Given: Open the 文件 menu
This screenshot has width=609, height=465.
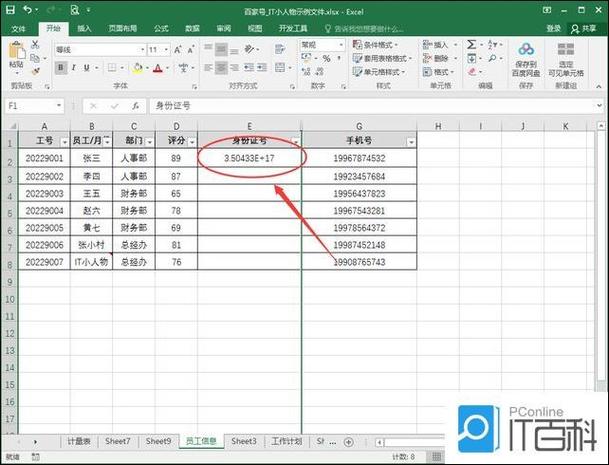Looking at the screenshot, I should (x=19, y=29).
